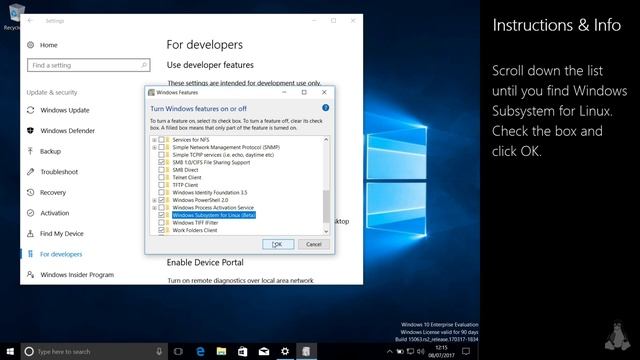
Task: Select the Telnet Client row label
Action: pyautogui.click(x=187, y=178)
